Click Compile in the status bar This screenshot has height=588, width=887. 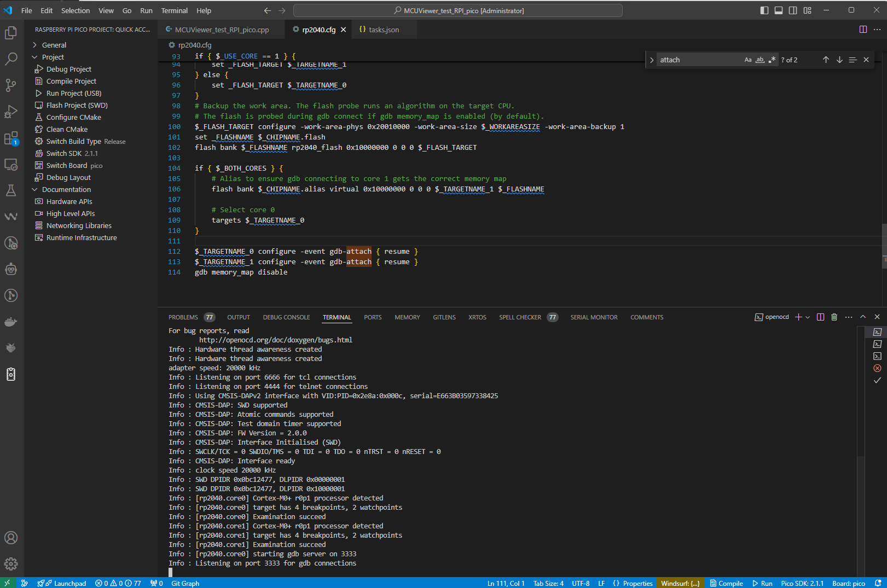point(726,583)
